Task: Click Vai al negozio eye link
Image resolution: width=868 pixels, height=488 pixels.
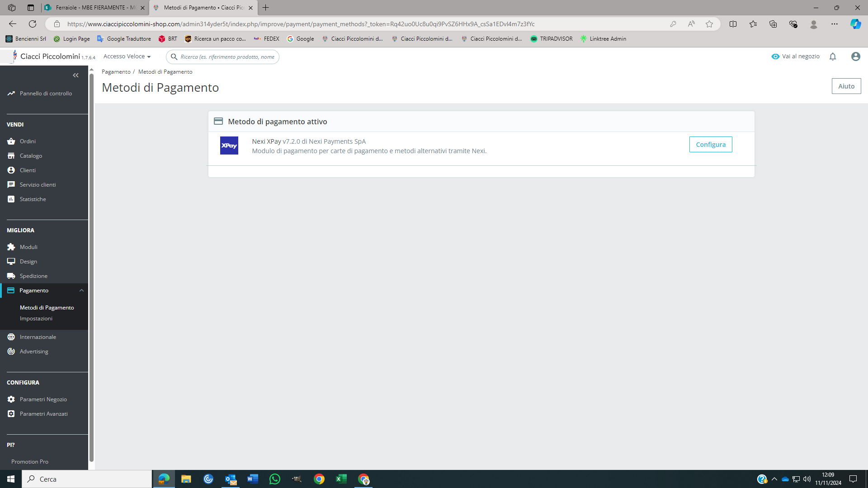Action: pos(796,56)
